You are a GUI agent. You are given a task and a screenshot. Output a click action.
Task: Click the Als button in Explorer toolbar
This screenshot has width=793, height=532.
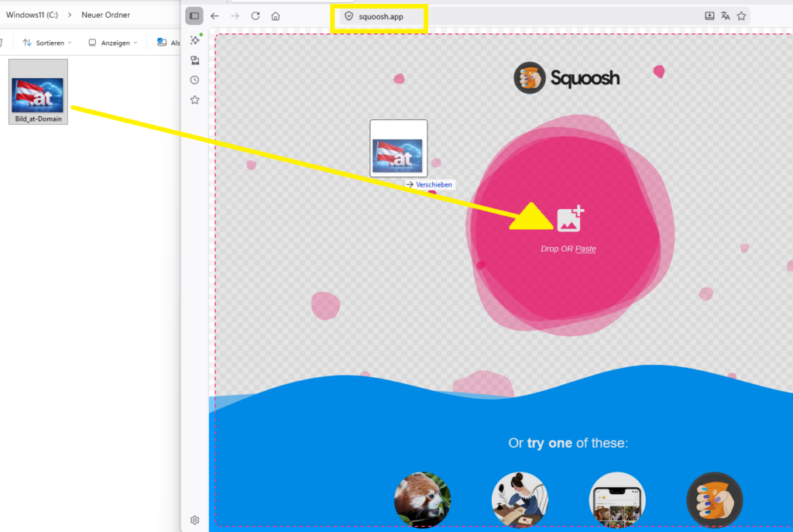pos(168,43)
